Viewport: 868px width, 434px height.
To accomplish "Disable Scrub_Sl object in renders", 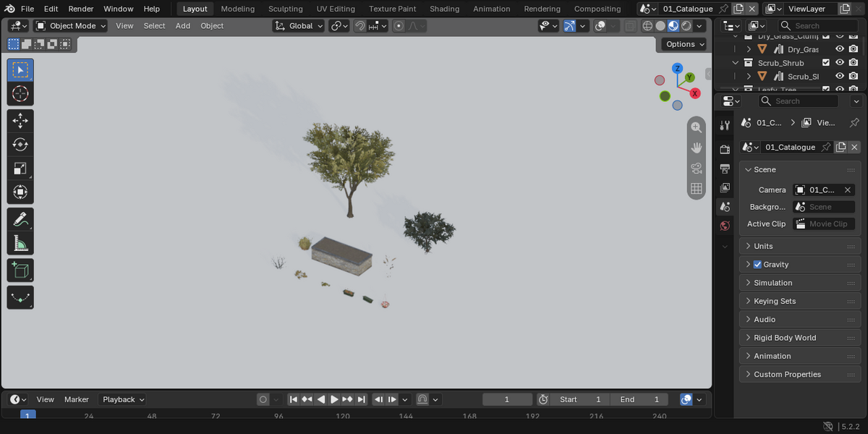I will point(854,76).
